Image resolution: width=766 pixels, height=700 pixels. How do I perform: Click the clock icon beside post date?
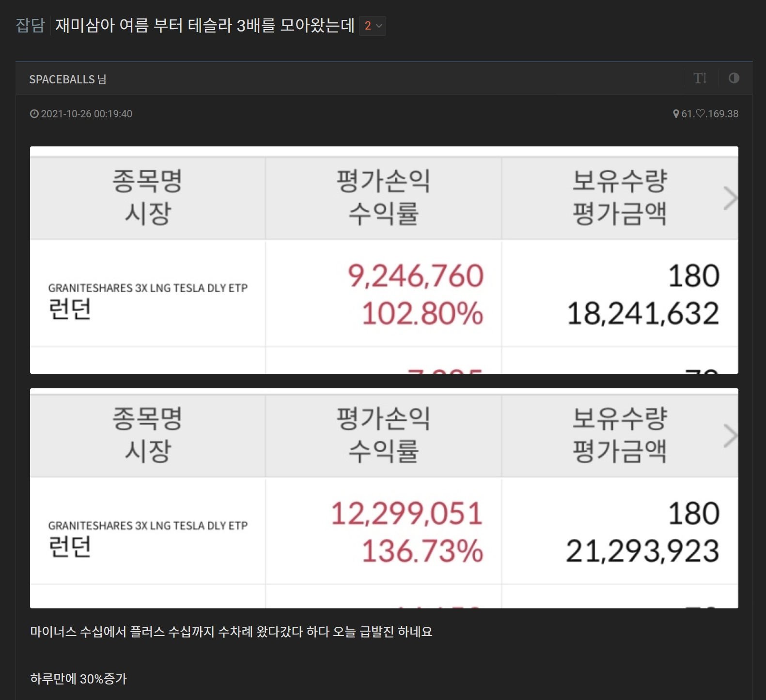34,114
